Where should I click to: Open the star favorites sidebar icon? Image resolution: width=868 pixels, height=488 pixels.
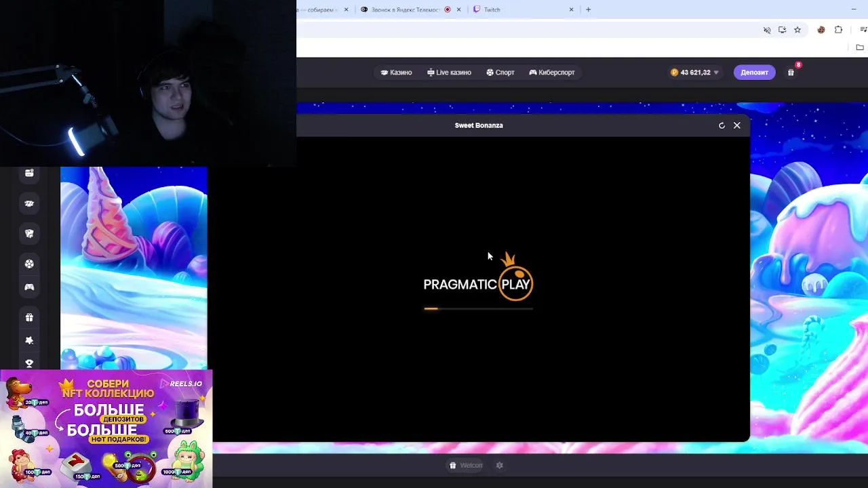29,341
